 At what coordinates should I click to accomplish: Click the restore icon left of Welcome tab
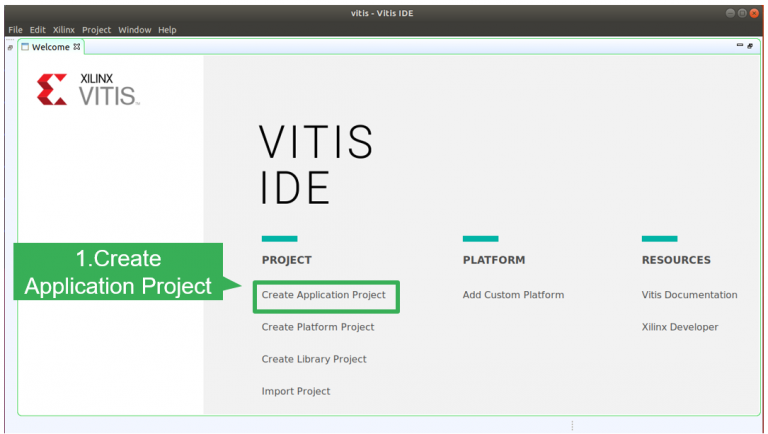[10, 47]
